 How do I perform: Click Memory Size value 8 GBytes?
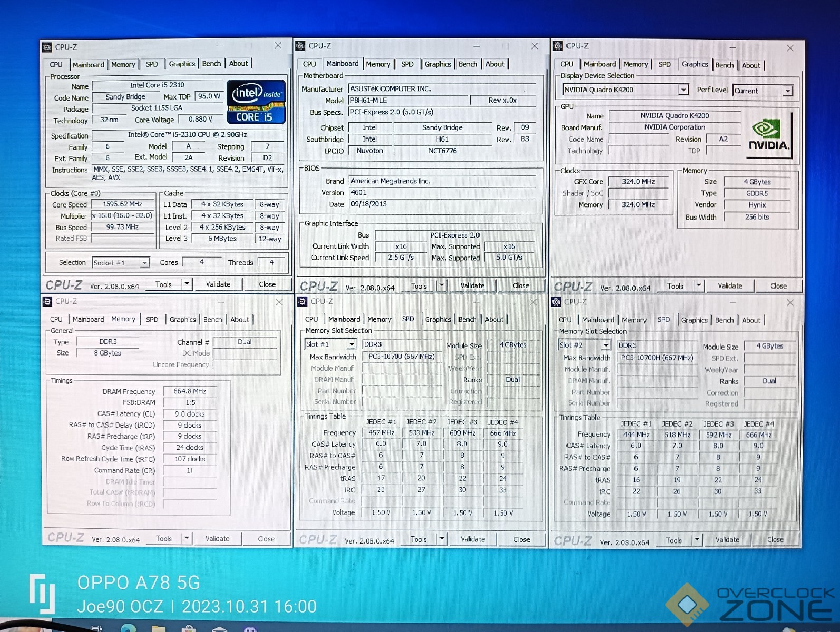[x=108, y=353]
